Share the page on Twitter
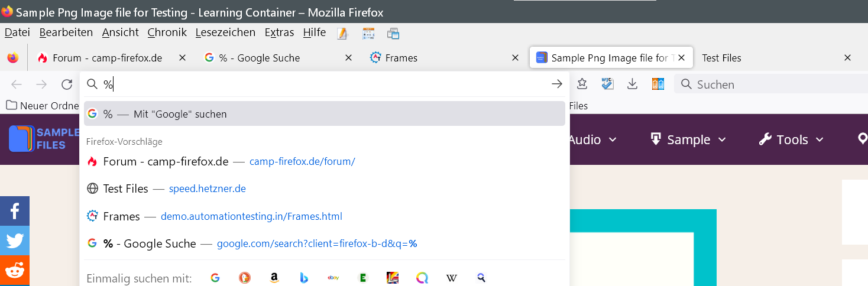The width and height of the screenshot is (868, 286). point(14,240)
